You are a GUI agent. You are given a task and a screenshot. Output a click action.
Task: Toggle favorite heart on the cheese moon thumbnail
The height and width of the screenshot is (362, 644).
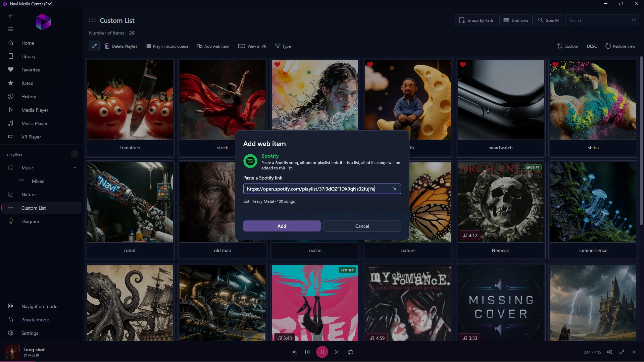(x=370, y=64)
